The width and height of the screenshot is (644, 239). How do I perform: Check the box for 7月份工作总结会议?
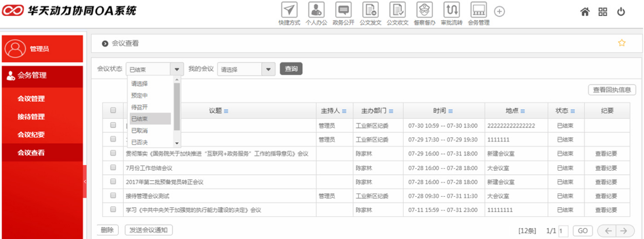tap(113, 168)
